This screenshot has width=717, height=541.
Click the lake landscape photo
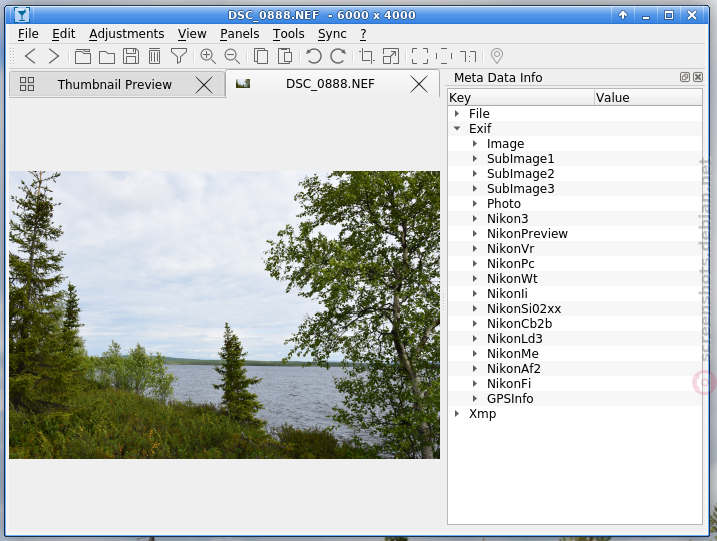tap(225, 315)
